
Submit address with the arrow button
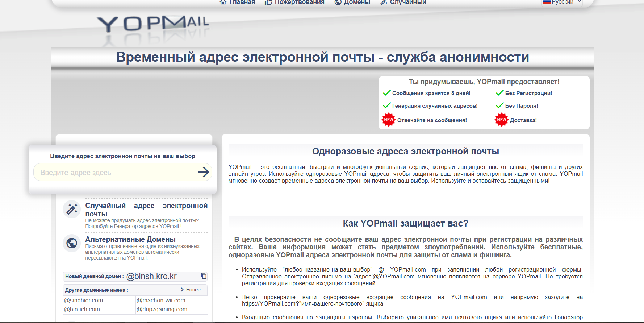pyautogui.click(x=204, y=172)
